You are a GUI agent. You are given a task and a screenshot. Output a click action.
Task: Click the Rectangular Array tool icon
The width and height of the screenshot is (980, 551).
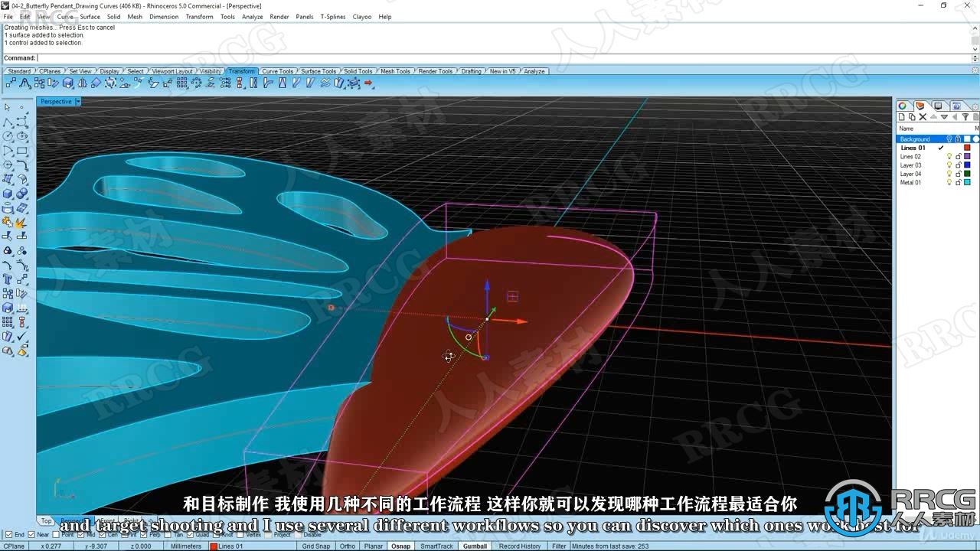(x=181, y=83)
